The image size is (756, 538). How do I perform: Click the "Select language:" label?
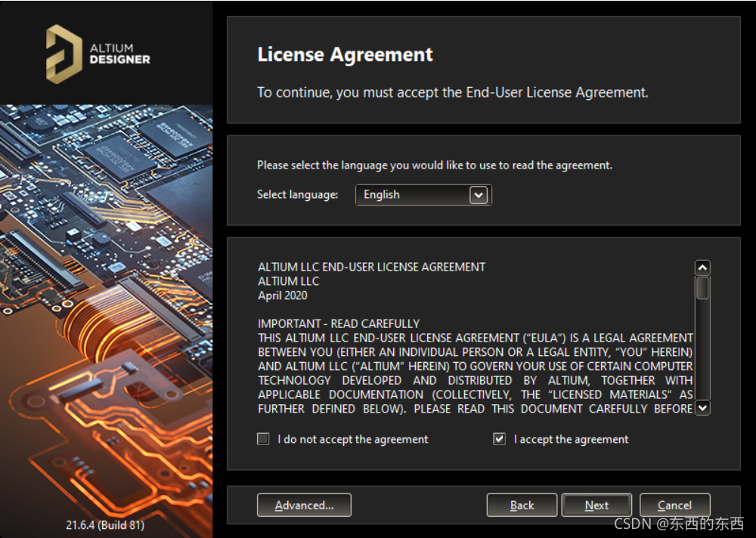point(297,195)
